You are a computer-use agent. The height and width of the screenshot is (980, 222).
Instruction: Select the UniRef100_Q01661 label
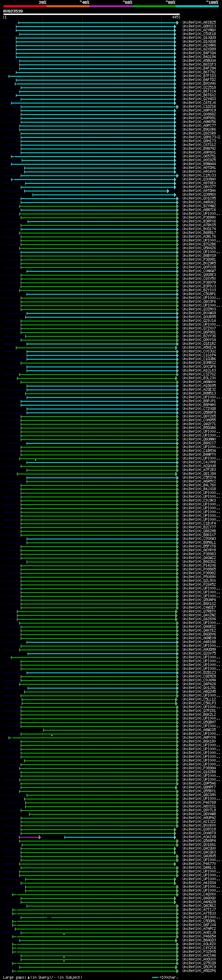(x=199, y=844)
